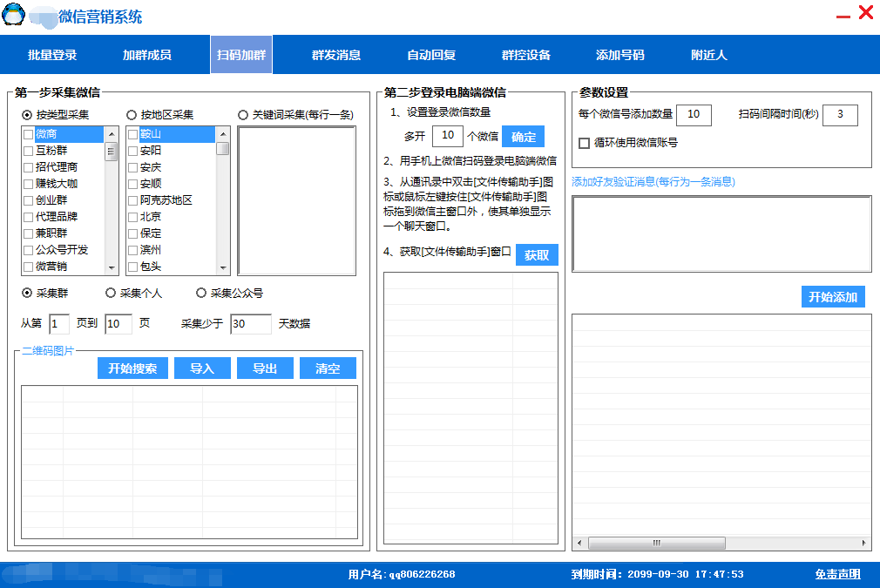Enable the 创业群 checkbox
The height and width of the screenshot is (588, 880).
[29, 201]
